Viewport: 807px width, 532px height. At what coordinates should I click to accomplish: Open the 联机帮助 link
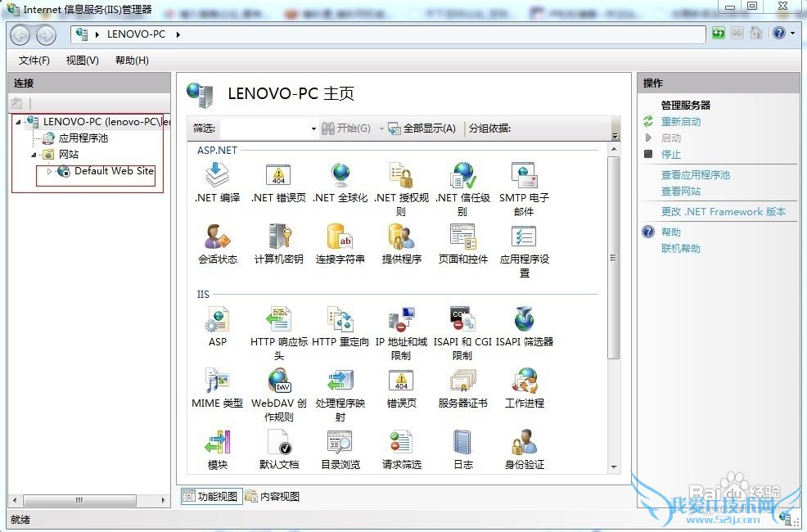pos(681,249)
